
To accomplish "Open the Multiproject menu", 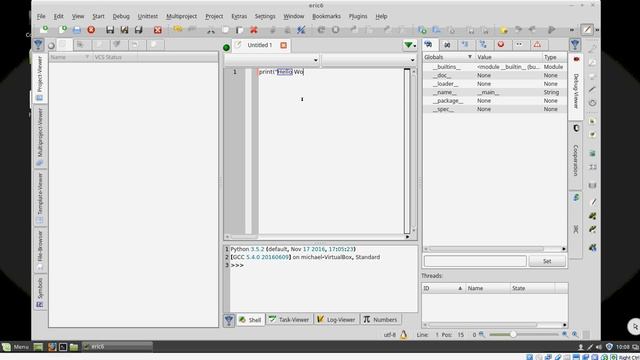I will pos(181,16).
